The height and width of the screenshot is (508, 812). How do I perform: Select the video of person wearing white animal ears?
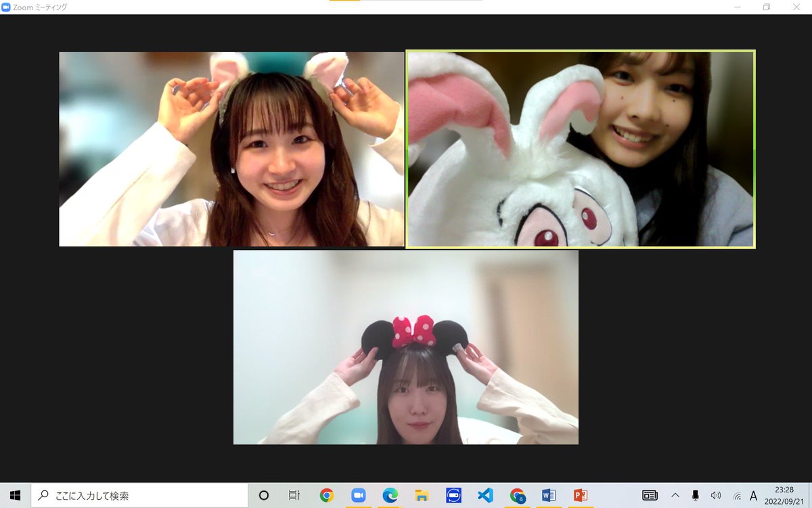click(231, 149)
